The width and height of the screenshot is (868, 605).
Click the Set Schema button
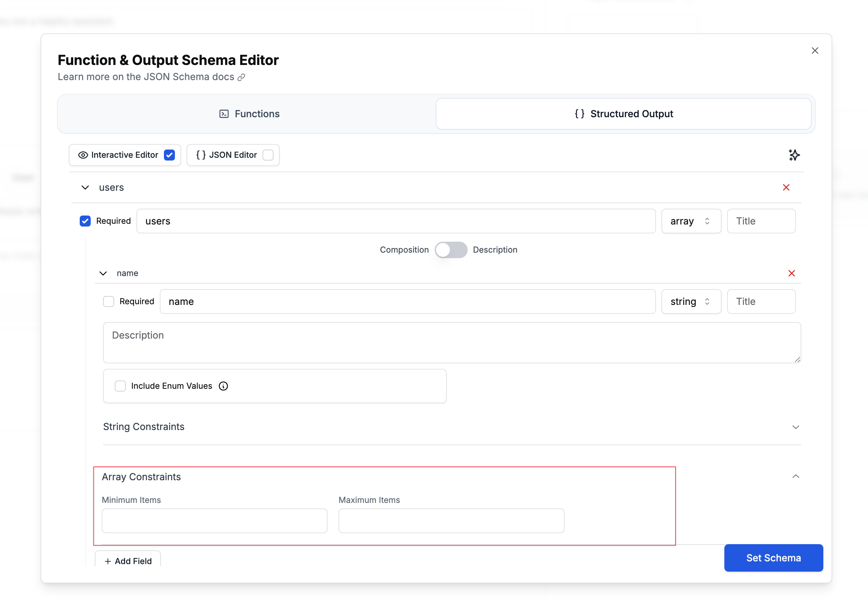(774, 558)
